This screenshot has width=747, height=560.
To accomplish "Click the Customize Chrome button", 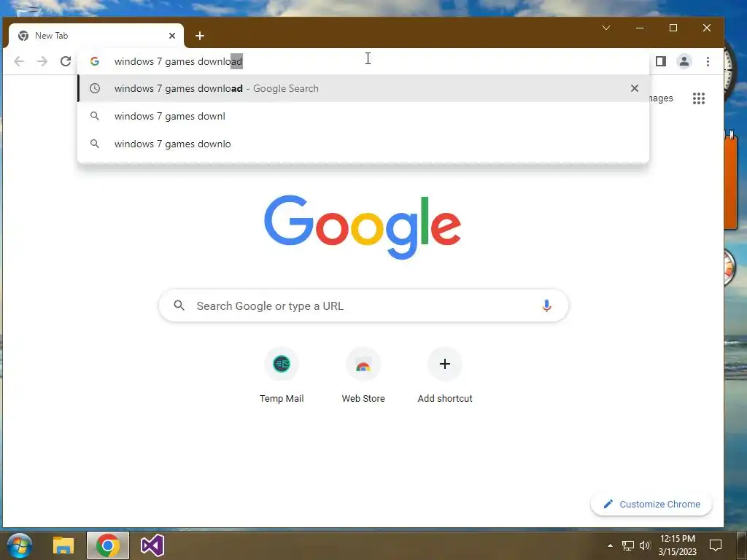I will coord(651,505).
